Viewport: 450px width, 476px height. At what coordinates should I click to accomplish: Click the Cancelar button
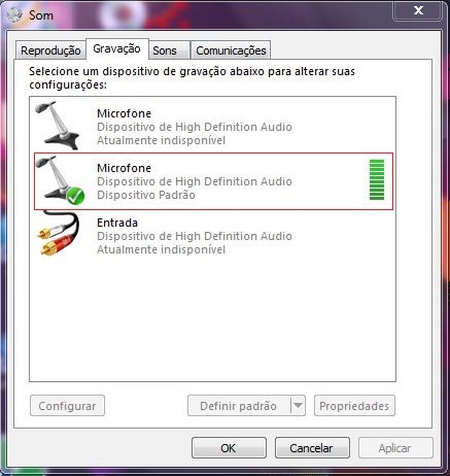tap(312, 448)
